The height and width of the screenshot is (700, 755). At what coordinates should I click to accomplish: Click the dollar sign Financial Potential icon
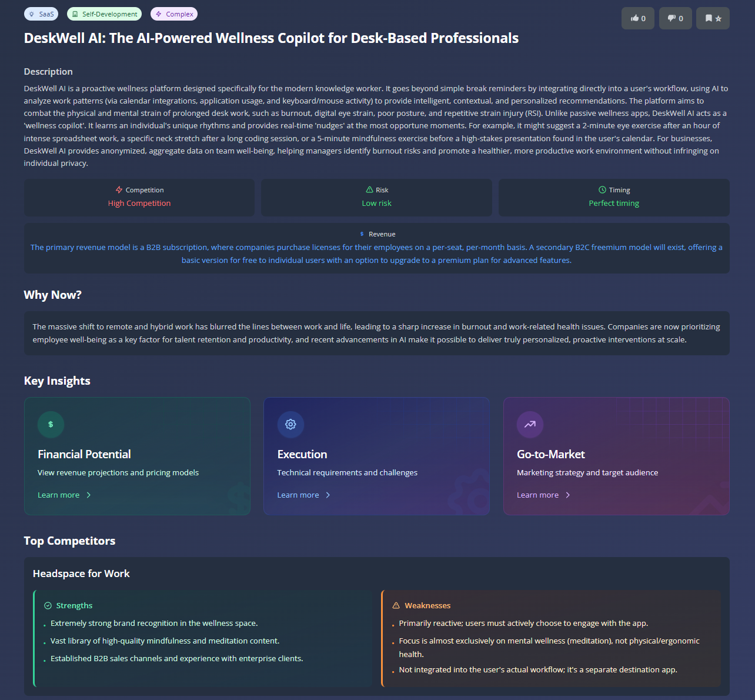pos(51,425)
